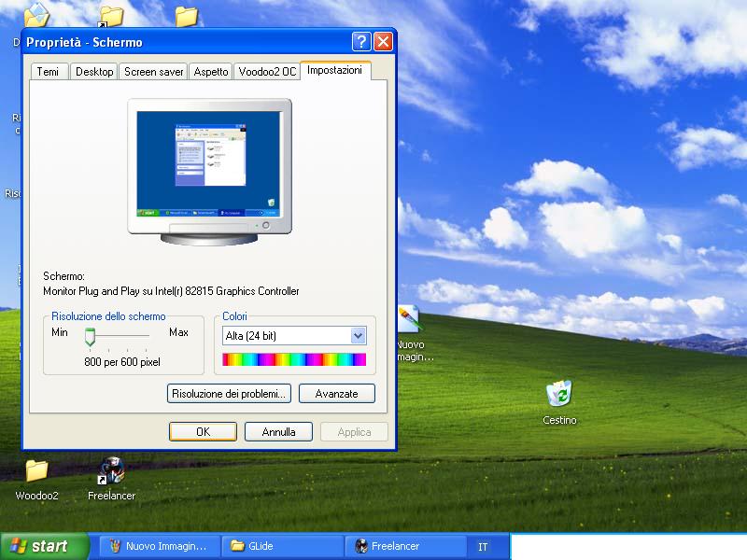Confirm with the OK button
The width and height of the screenshot is (747, 560).
click(x=203, y=432)
